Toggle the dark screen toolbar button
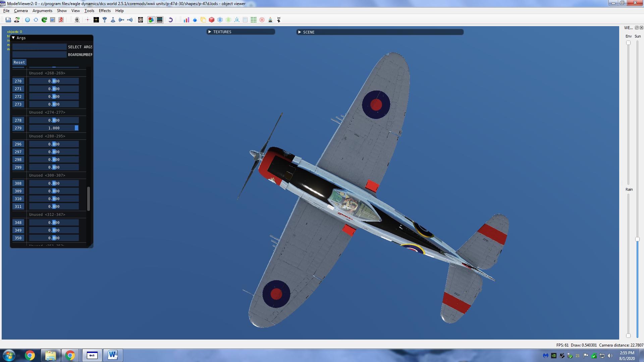Image resolution: width=644 pixels, height=362 pixels. (160, 20)
